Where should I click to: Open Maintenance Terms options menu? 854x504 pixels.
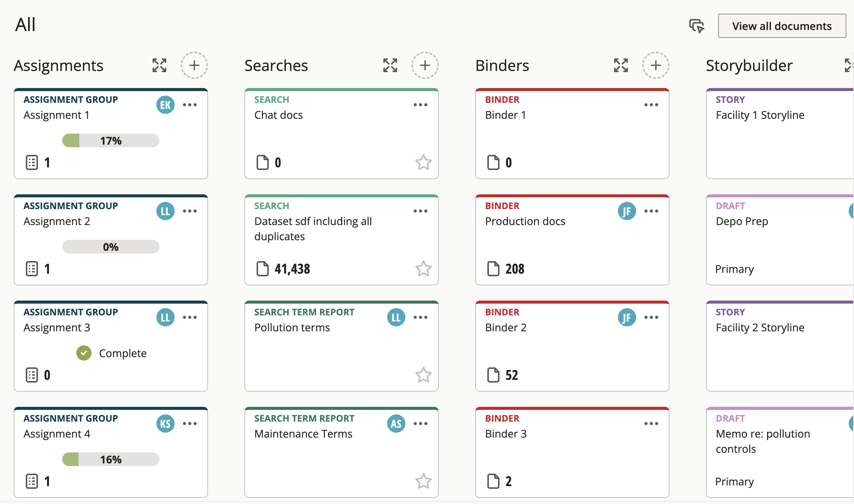click(421, 424)
